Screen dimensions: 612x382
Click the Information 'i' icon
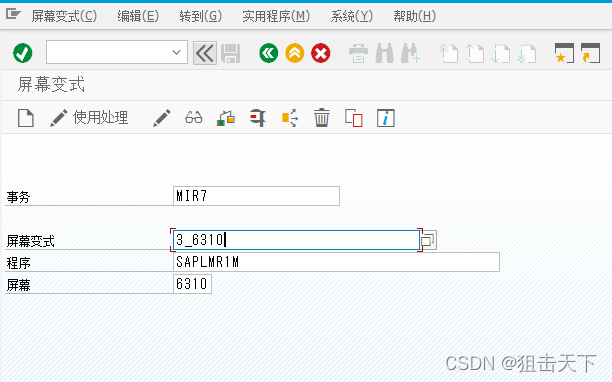click(386, 118)
